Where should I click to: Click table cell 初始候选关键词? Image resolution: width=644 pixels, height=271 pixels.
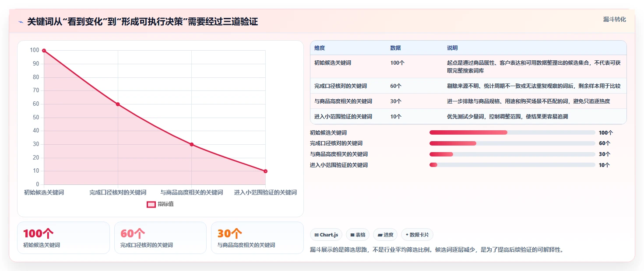[333, 63]
